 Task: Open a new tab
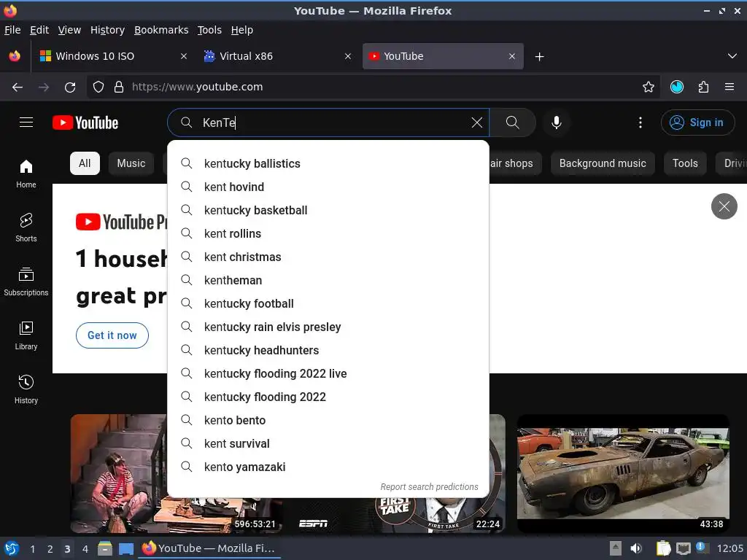(539, 57)
